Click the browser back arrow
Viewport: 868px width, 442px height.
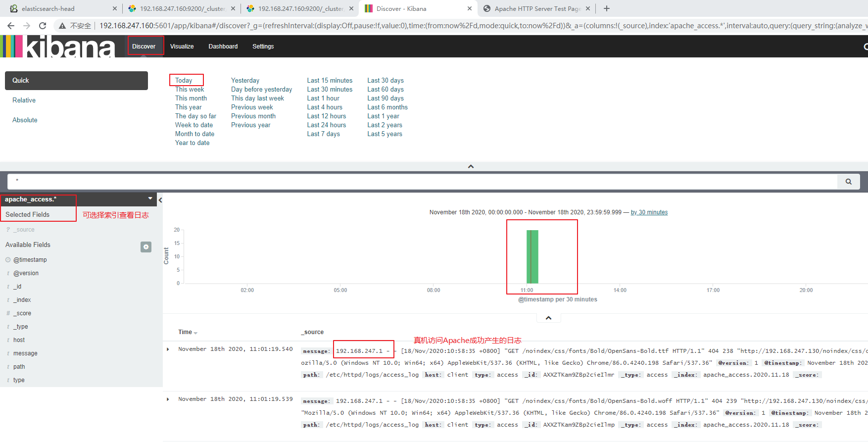coord(11,26)
